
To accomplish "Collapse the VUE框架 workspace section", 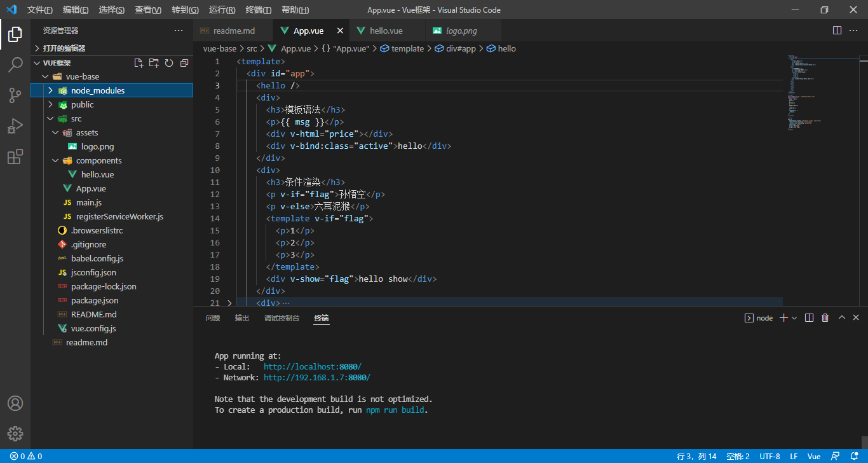I will click(37, 63).
